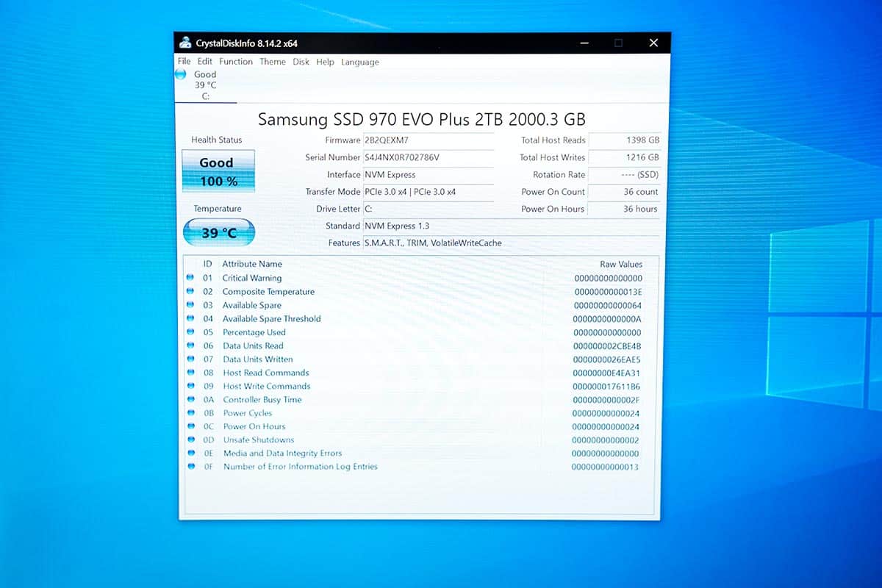Select the Host Write Commands attribute name
Screen dimensions: 882x588
pyautogui.click(x=267, y=386)
